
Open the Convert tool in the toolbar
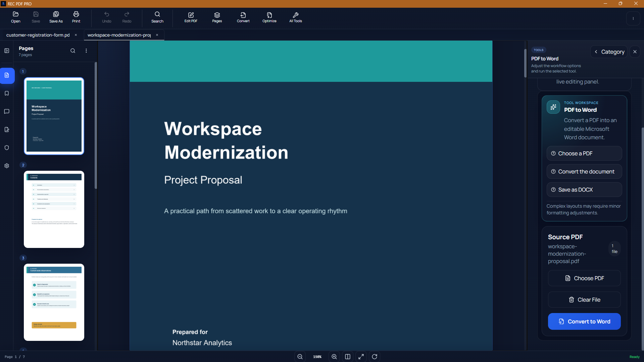point(243,17)
